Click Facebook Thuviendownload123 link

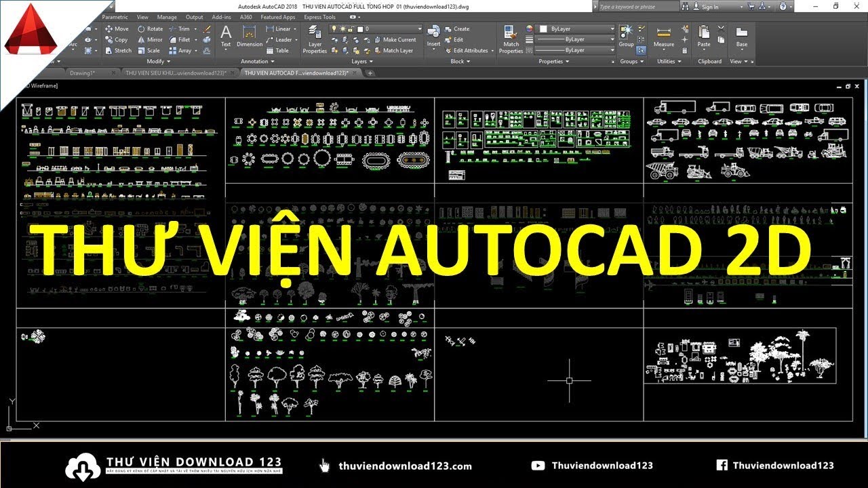(x=775, y=466)
